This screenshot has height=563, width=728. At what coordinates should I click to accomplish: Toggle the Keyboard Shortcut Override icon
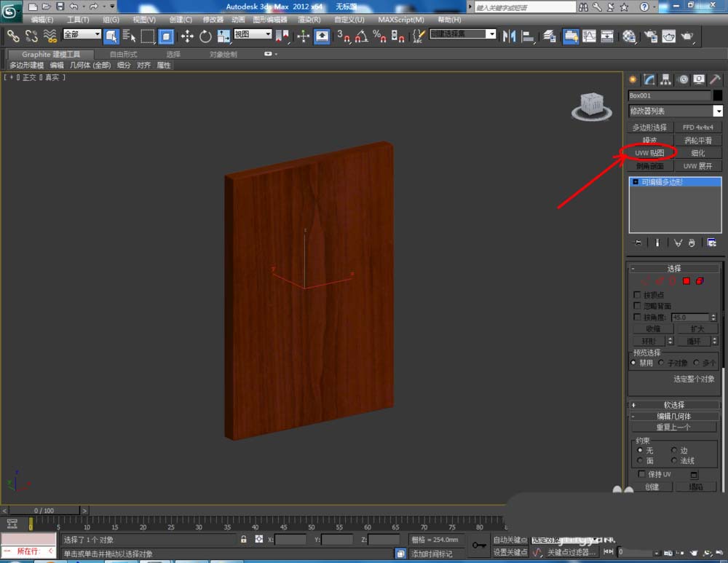coord(322,36)
